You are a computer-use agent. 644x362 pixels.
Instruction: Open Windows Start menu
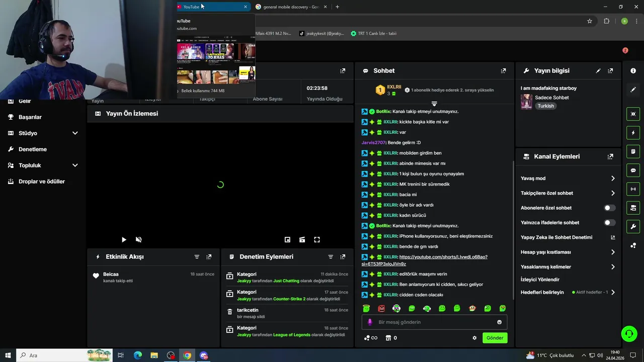pos(8,355)
